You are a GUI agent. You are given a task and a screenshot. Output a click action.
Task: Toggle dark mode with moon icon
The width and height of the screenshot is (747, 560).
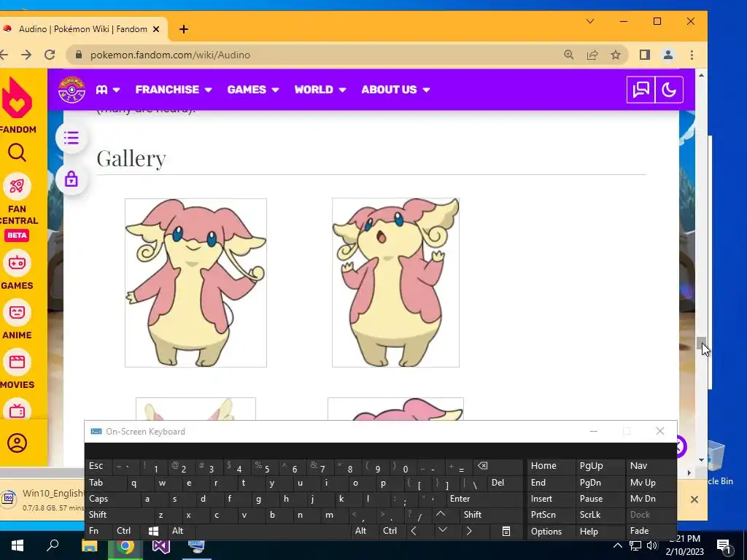669,90
